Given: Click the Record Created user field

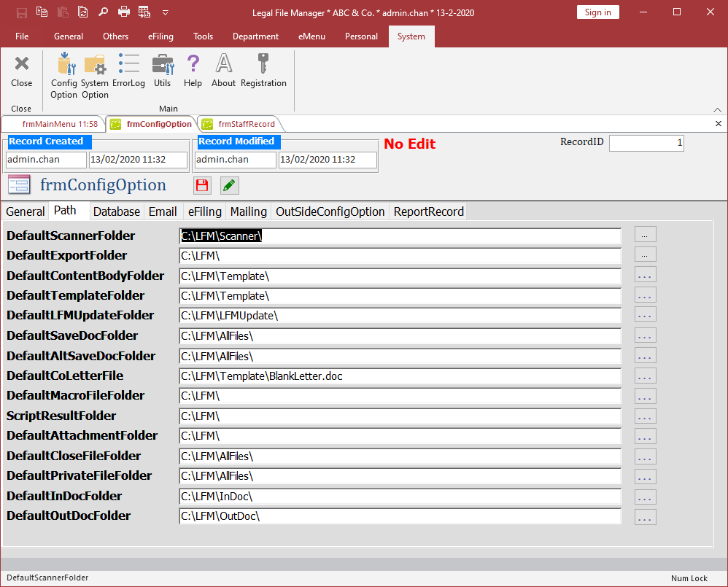Looking at the screenshot, I should 46,160.
